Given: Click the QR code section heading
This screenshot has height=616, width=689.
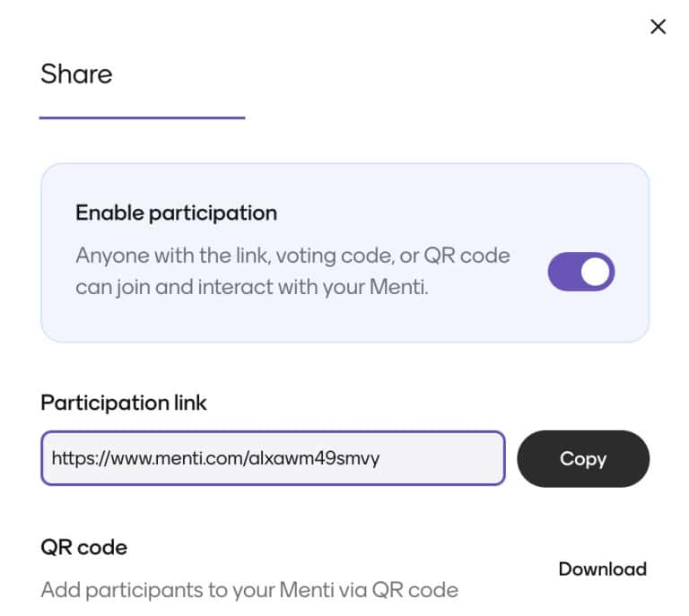Looking at the screenshot, I should 83,547.
